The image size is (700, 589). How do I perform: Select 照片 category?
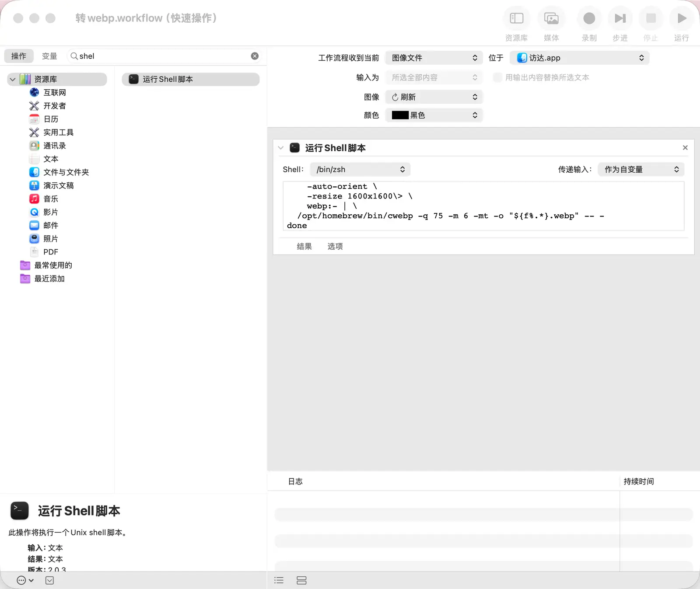51,239
